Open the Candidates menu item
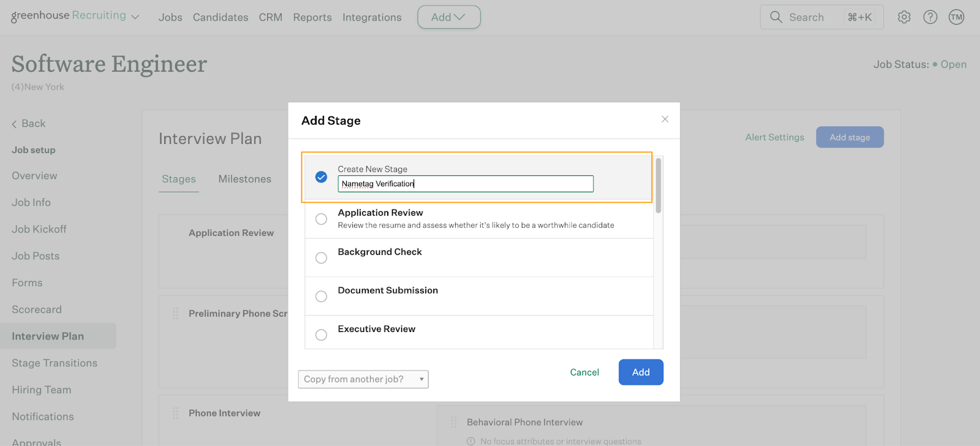 221,17
